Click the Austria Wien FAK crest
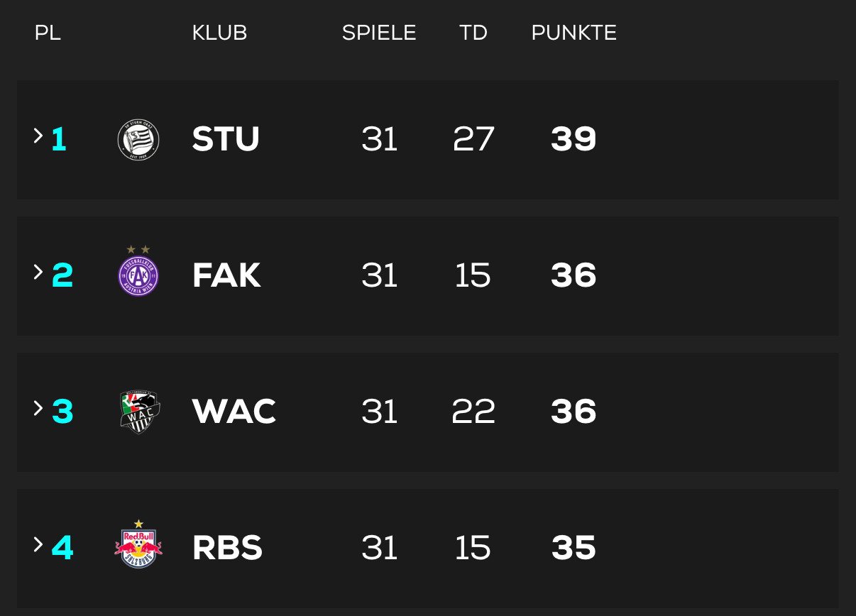The image size is (856, 616). (138, 275)
